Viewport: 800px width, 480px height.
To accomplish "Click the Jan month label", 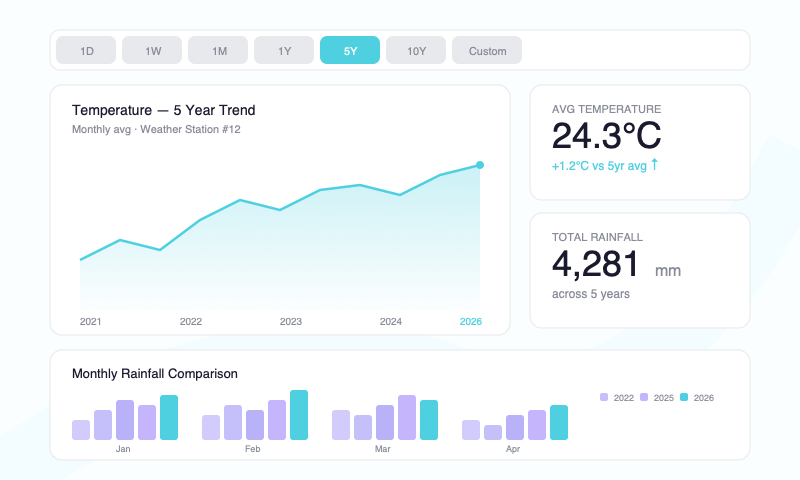I will [x=123, y=449].
